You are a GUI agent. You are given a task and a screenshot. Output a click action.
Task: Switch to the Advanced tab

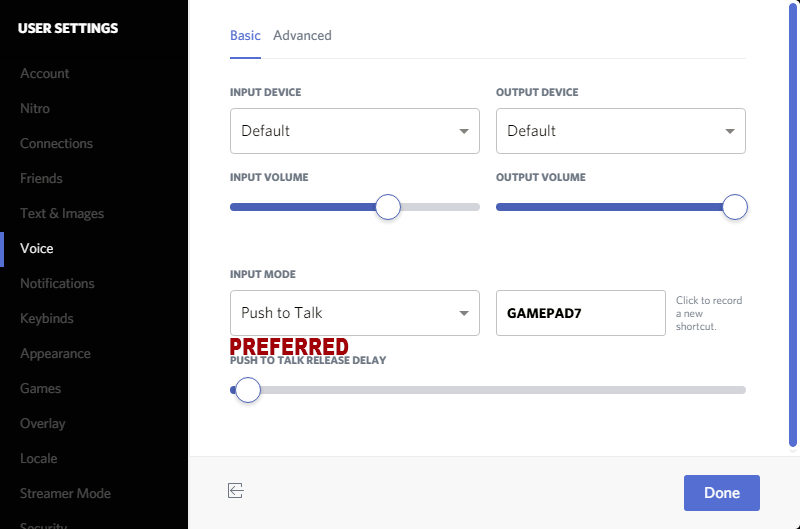[x=302, y=35]
